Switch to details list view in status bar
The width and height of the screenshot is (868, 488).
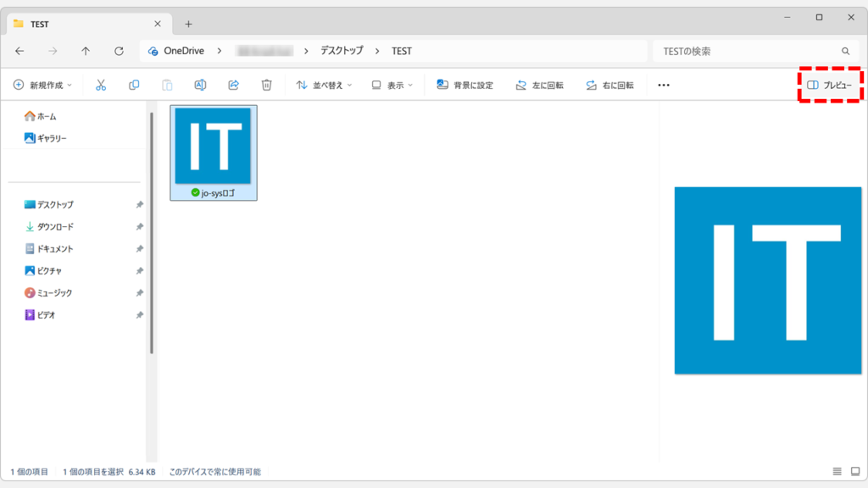click(837, 471)
